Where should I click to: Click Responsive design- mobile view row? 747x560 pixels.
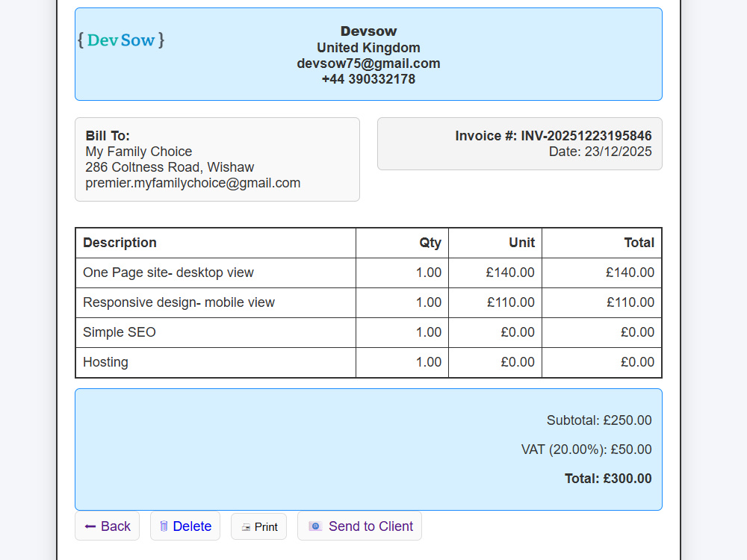click(x=368, y=303)
